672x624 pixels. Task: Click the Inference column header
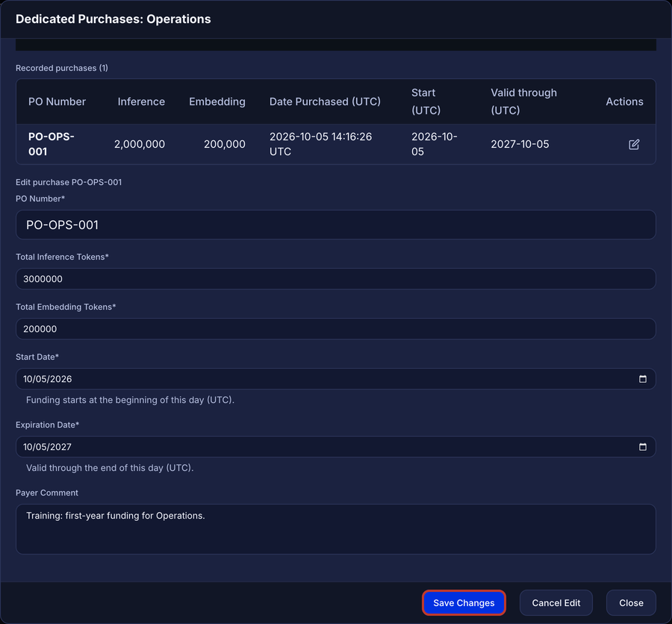pyautogui.click(x=141, y=102)
